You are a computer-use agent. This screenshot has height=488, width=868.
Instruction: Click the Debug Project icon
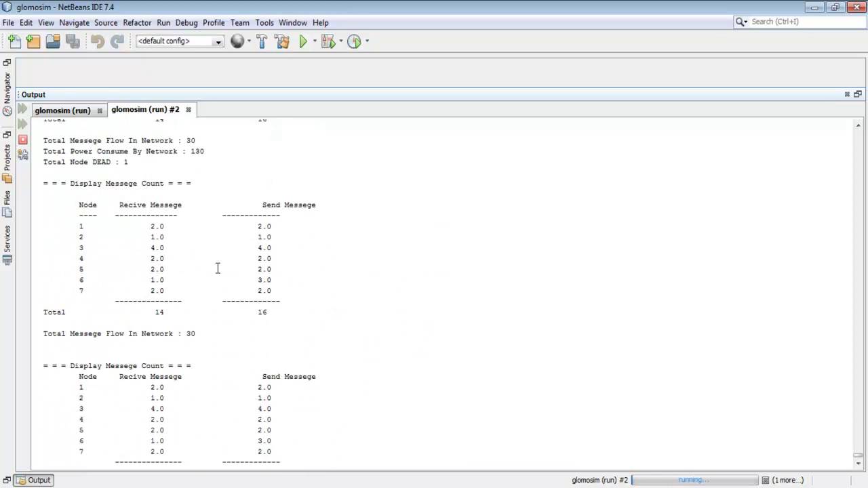(328, 41)
